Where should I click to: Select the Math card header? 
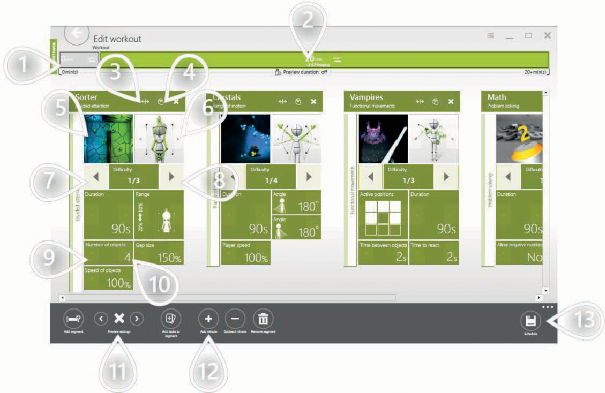tap(512, 101)
